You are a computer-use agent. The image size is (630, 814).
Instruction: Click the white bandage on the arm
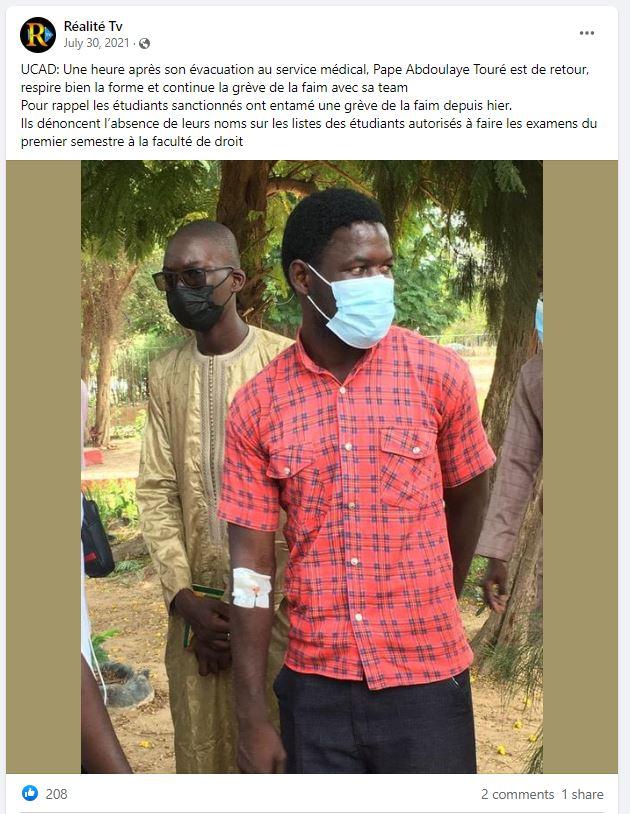tap(252, 588)
